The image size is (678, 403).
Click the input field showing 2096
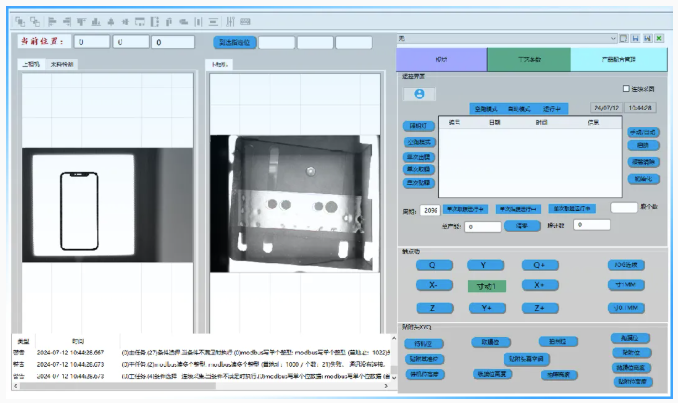click(430, 210)
